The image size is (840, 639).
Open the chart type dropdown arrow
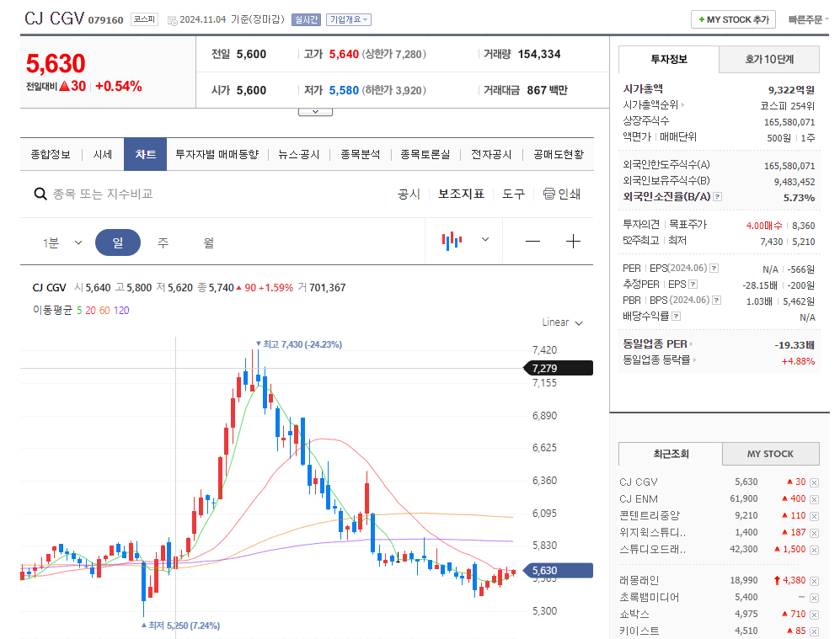485,239
